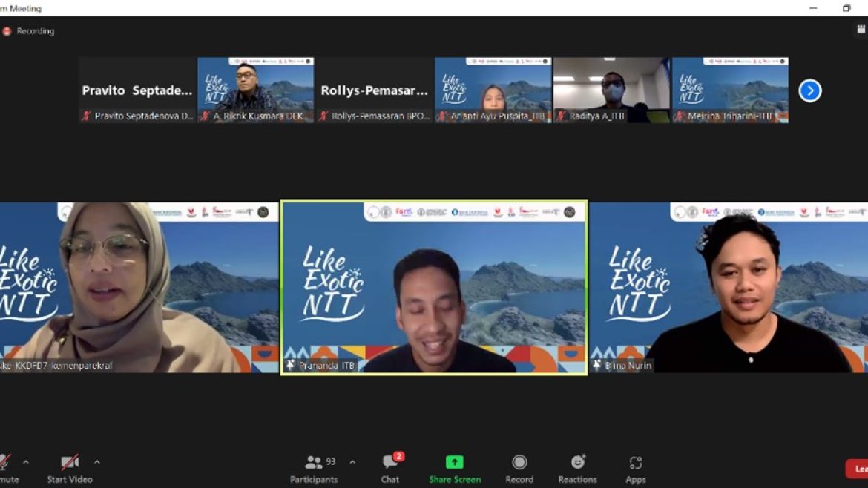Open the Chat panel
Viewport: 868px width, 488px height.
pyautogui.click(x=390, y=469)
